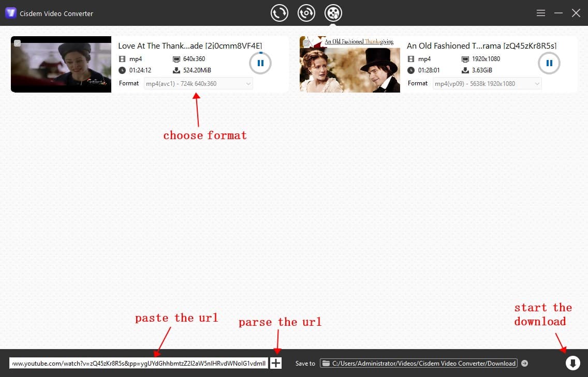Click the Love At The Thanksgiving video thumbnail
Viewport: 588px width, 377px height.
point(61,64)
